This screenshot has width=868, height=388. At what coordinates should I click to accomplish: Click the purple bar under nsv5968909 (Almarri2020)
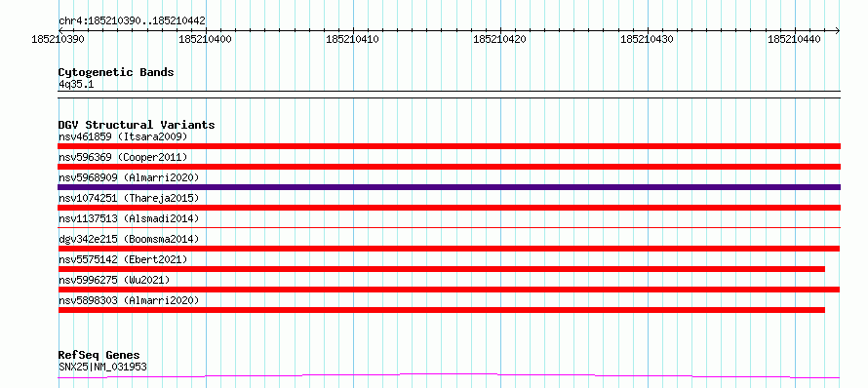(x=449, y=187)
